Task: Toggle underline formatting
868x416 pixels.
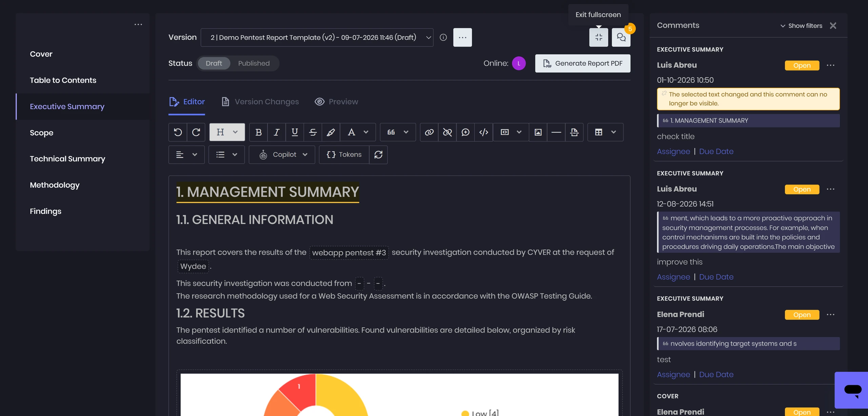Action: point(295,132)
